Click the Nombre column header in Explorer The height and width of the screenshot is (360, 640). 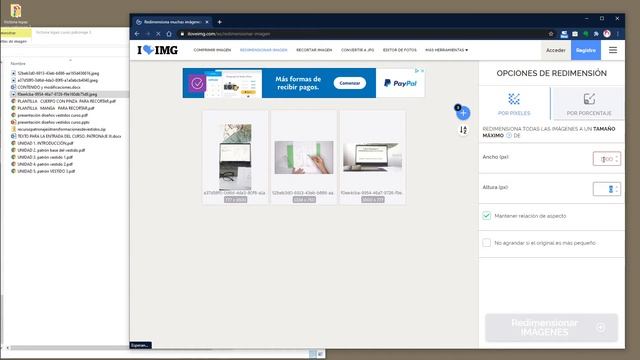(x=18, y=64)
